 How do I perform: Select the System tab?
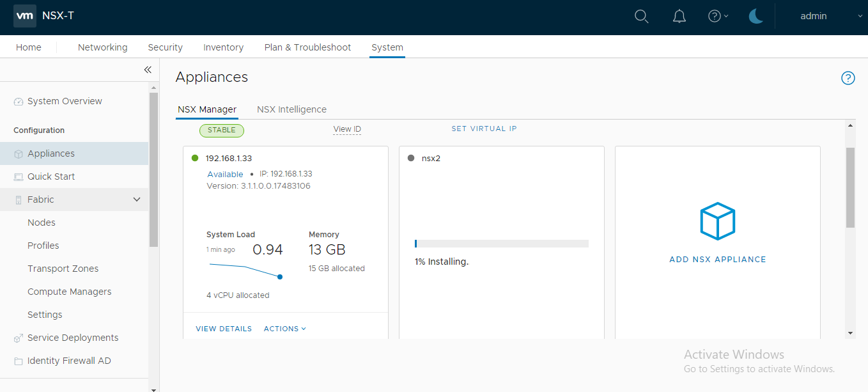coord(387,47)
